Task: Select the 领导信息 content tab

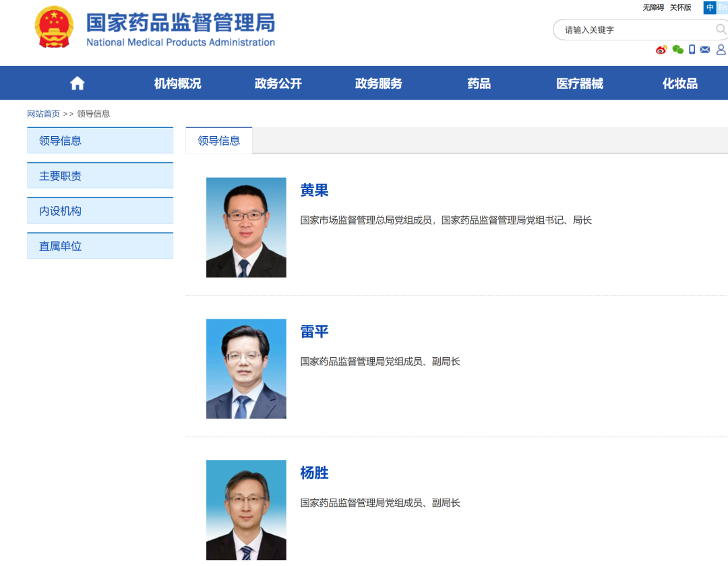Action: (218, 140)
